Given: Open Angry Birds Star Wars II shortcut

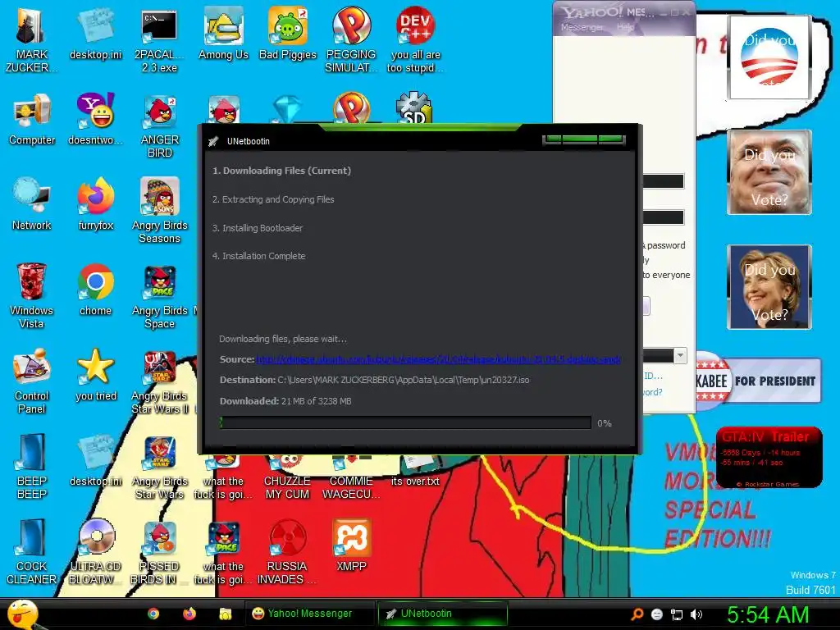Looking at the screenshot, I should point(159,381).
